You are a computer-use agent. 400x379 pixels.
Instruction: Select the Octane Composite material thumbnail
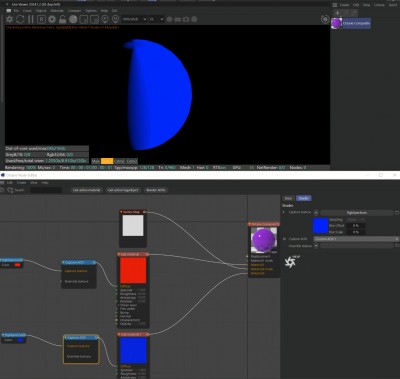pos(336,23)
